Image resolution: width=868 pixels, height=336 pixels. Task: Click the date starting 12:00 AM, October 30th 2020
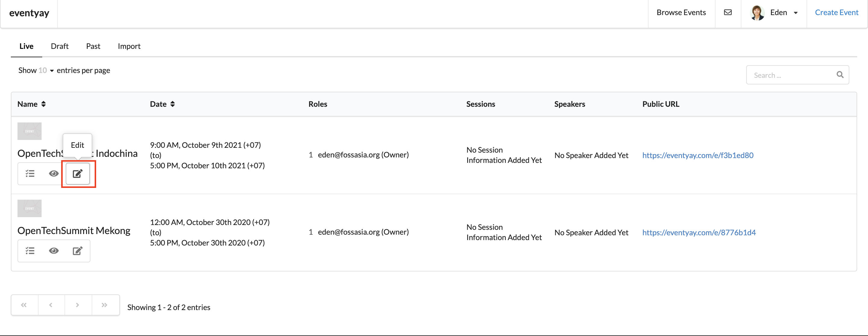click(209, 222)
